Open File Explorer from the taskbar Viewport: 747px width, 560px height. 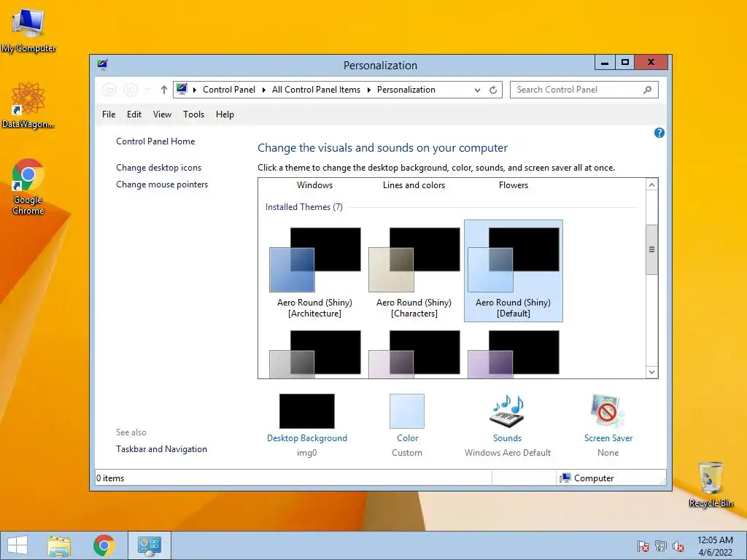(x=59, y=545)
